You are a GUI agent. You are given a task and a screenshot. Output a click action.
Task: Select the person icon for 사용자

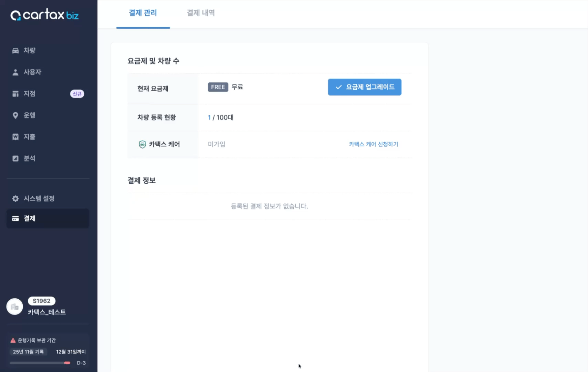tap(15, 72)
